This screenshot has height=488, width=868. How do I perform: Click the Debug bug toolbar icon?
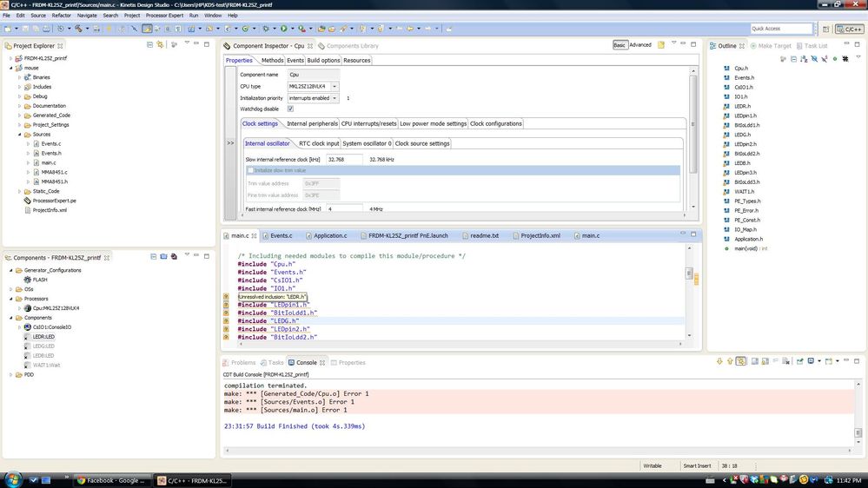(x=266, y=28)
